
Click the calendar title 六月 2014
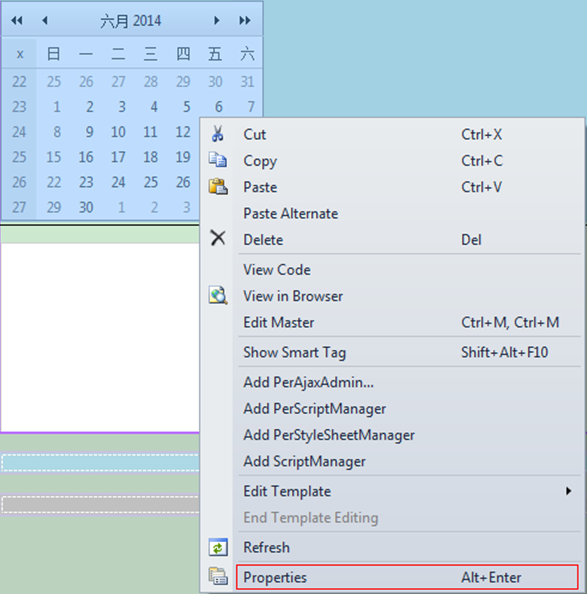click(x=131, y=21)
